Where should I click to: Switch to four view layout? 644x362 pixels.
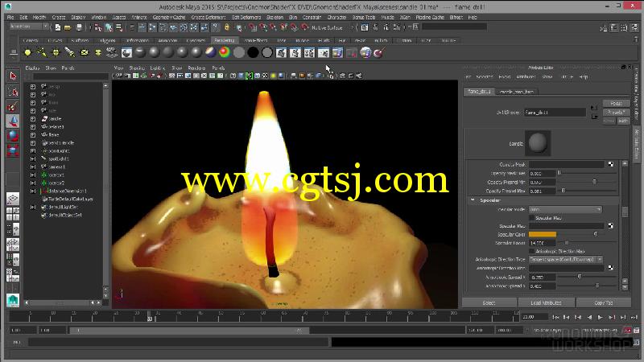point(13,214)
